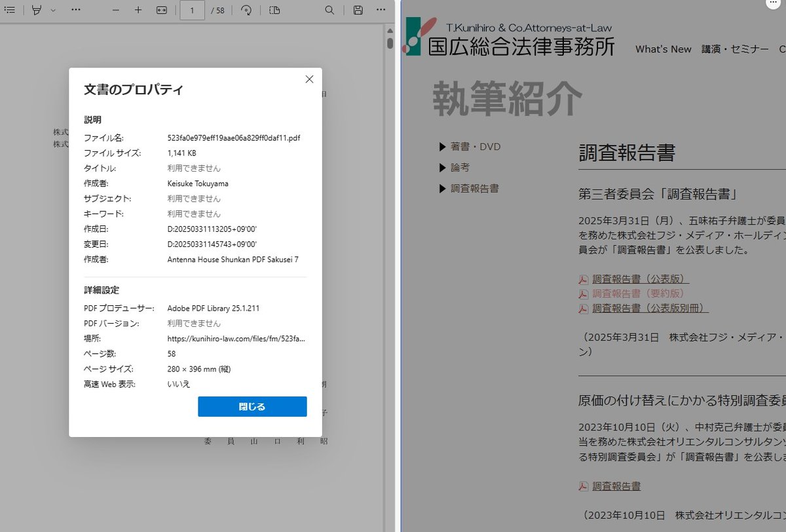Viewport: 786px width, 532px height.
Task: Select the page count value 58
Action: [172, 354]
